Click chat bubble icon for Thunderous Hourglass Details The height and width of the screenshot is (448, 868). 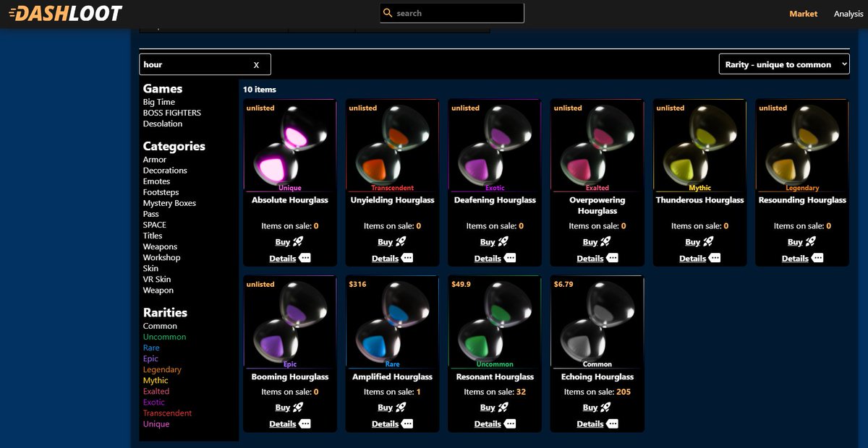(x=715, y=258)
